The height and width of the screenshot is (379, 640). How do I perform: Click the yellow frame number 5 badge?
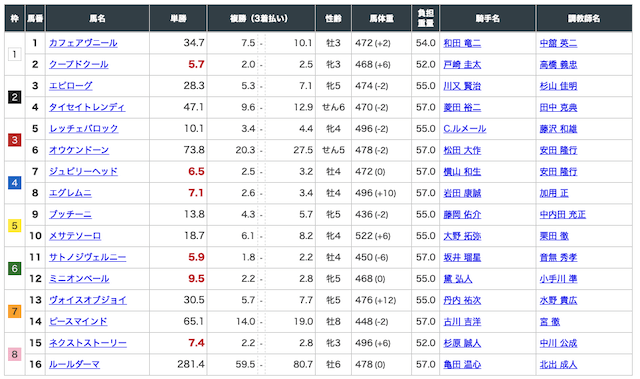click(x=15, y=226)
